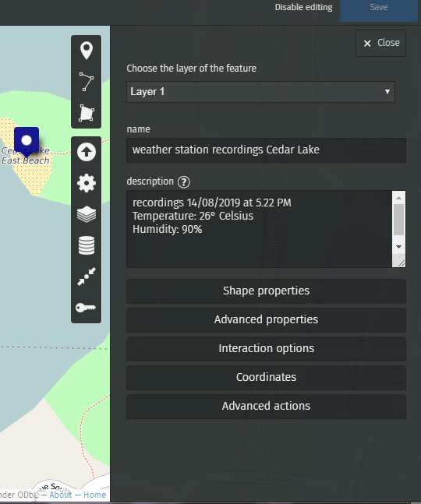Click the description scrollbar up arrow
This screenshot has height=504, width=421.
[399, 198]
